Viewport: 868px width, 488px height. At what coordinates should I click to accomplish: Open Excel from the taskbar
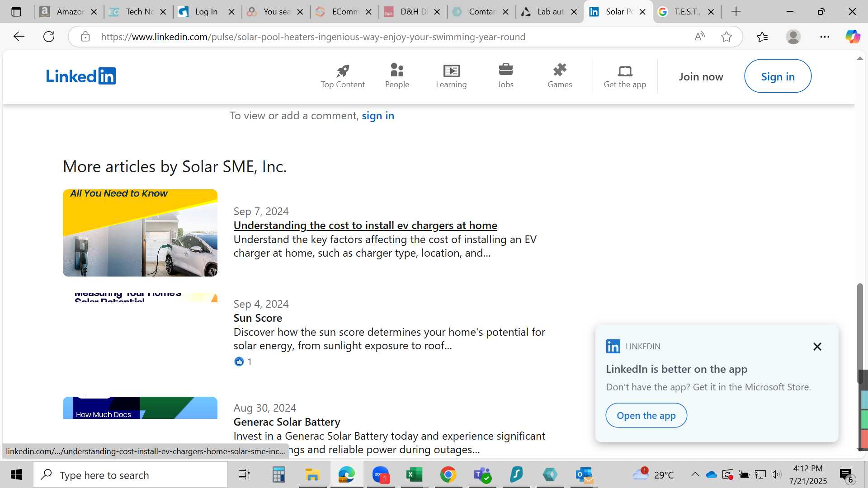pyautogui.click(x=414, y=475)
